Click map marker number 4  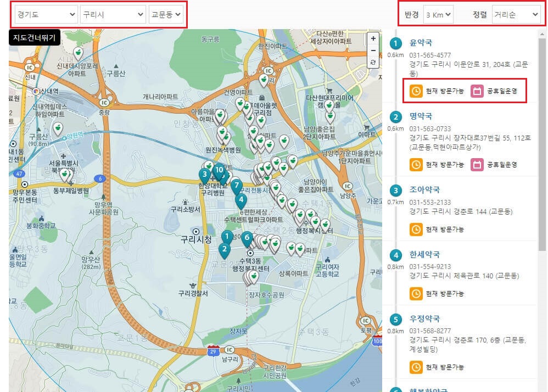point(241,201)
